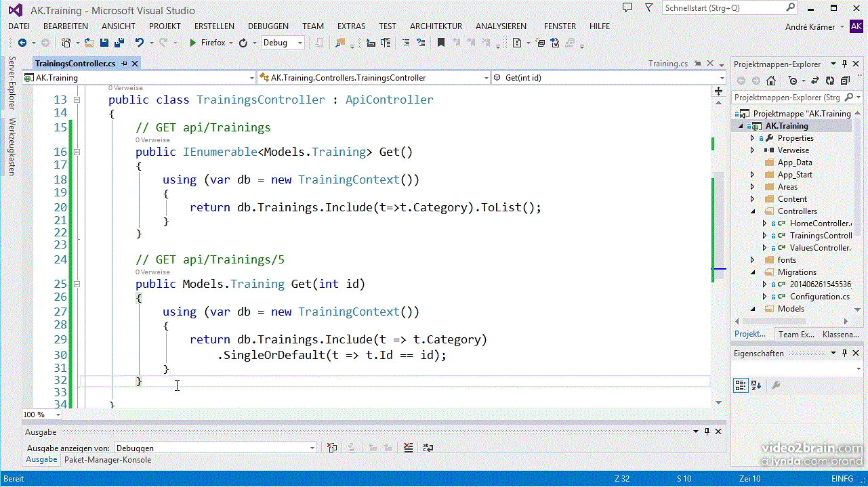Click the editor vertical scrollbar down arrow

tap(720, 402)
